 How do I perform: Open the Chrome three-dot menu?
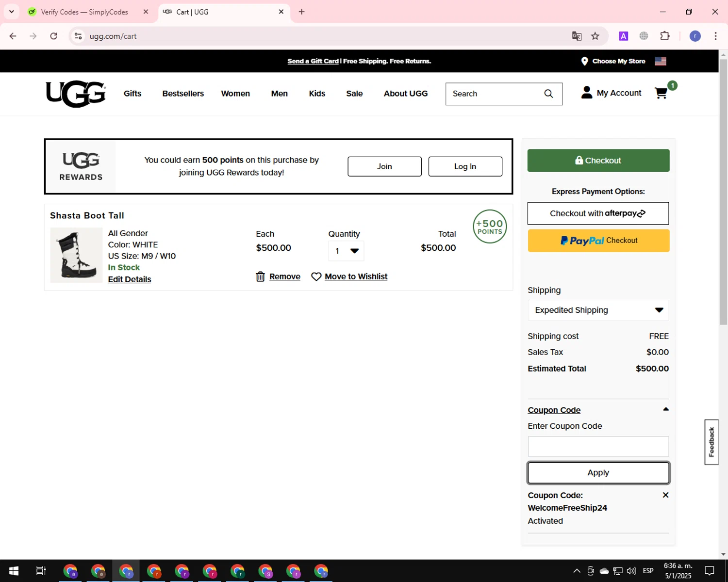(x=715, y=36)
